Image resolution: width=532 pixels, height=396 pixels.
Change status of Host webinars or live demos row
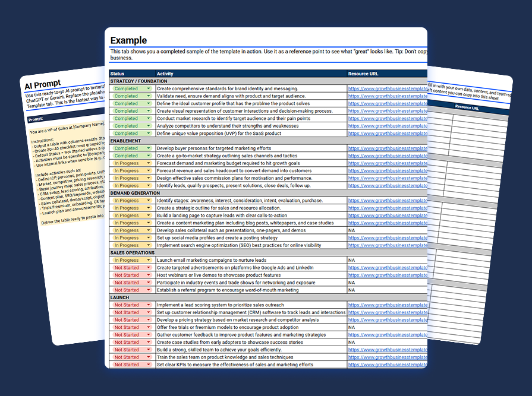[148, 275]
